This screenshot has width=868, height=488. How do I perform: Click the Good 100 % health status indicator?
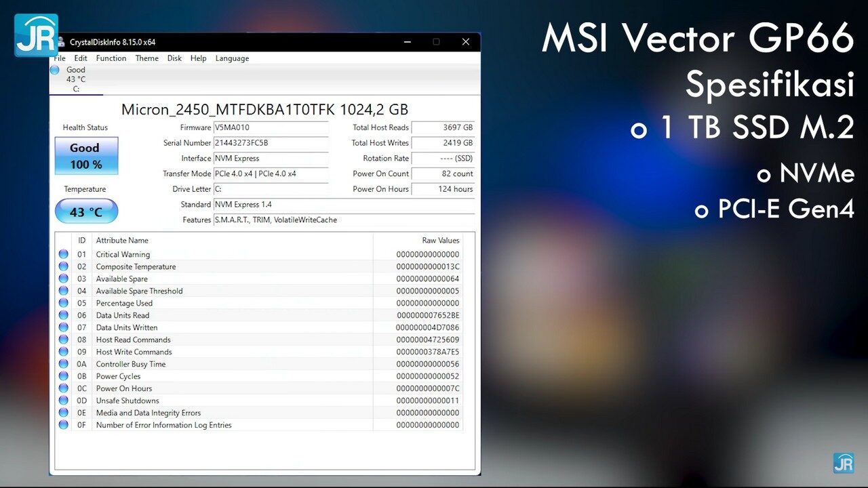pos(86,155)
